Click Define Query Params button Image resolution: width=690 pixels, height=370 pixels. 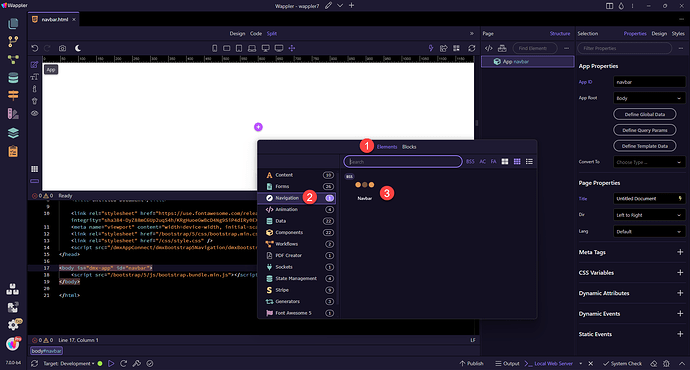pyautogui.click(x=645, y=130)
